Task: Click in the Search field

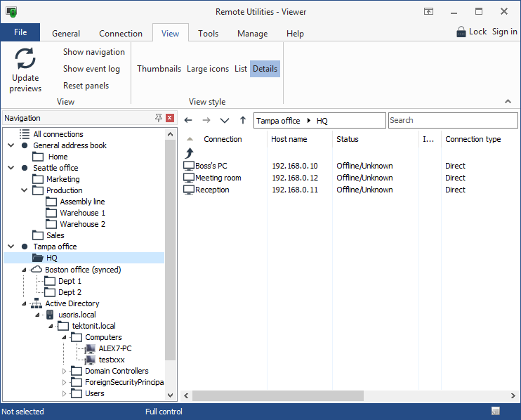Action: pos(453,120)
